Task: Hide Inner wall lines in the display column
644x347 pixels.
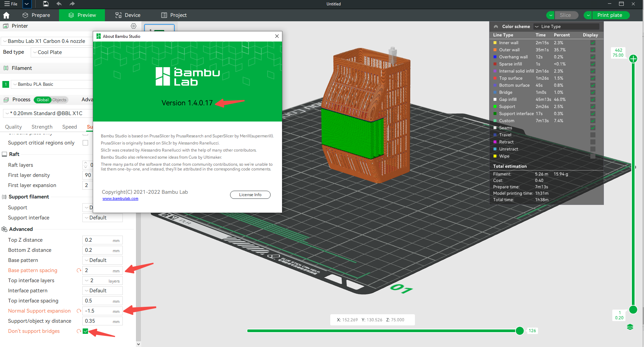Action: [x=593, y=43]
